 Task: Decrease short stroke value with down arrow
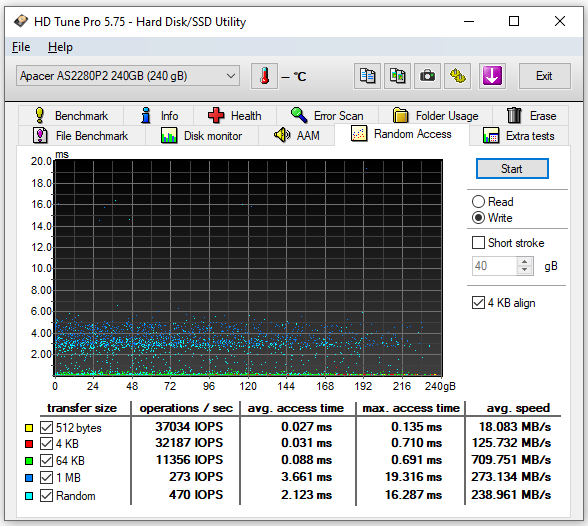[525, 270]
